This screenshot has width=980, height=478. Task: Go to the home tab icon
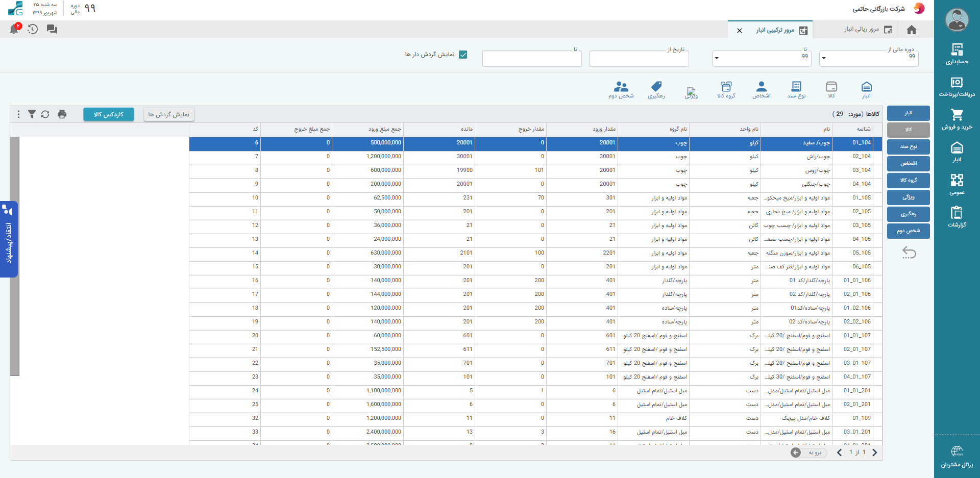pyautogui.click(x=912, y=30)
